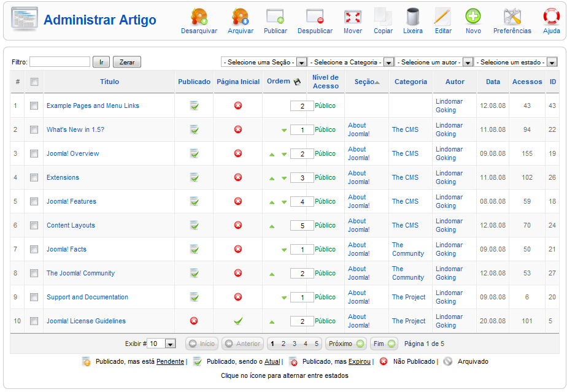Send selection to Lixeira trash icon

tap(412, 17)
